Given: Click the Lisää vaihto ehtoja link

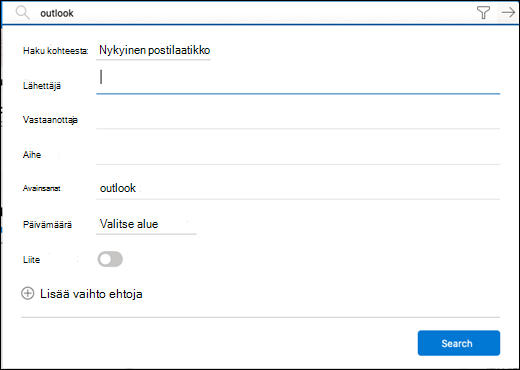Looking at the screenshot, I should 91,294.
